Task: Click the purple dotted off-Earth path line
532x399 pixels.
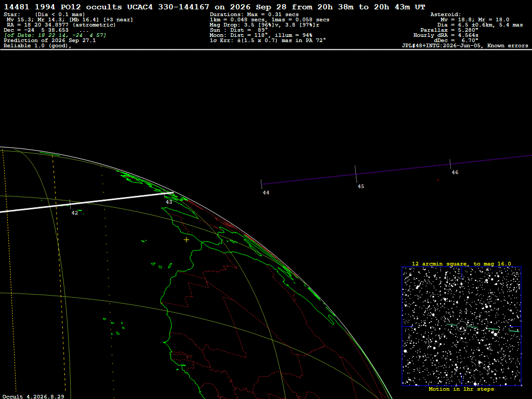Action: [396, 170]
